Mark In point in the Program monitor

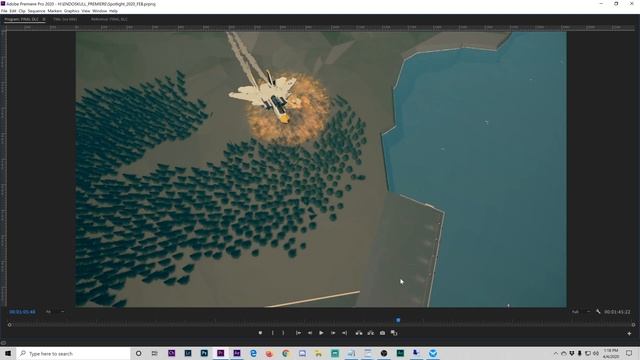pyautogui.click(x=273, y=333)
